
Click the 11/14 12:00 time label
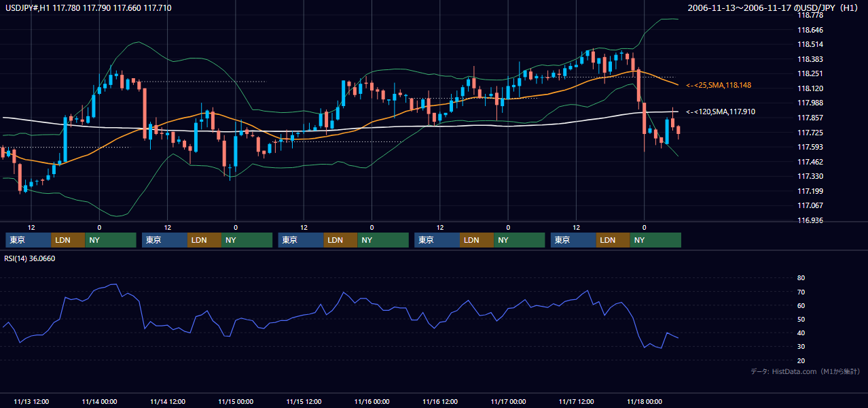[167, 401]
